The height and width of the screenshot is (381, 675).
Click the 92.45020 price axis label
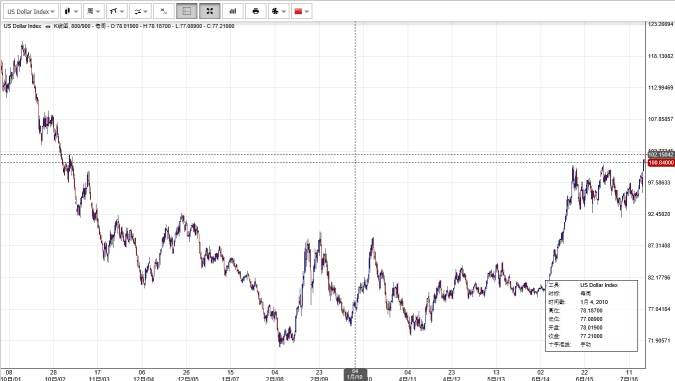[659, 214]
